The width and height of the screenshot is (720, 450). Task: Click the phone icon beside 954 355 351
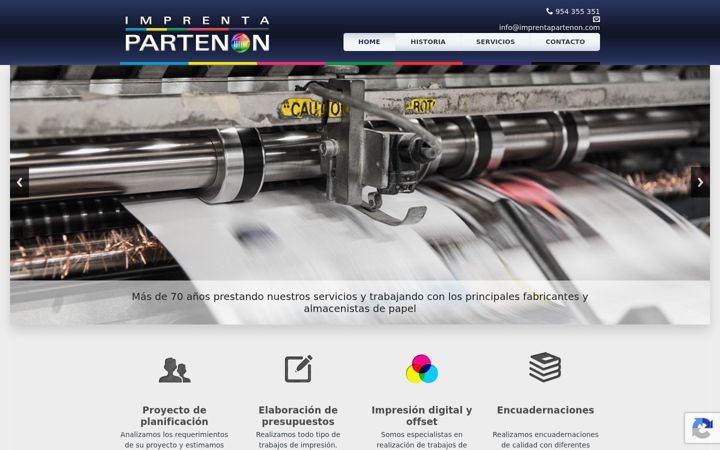pyautogui.click(x=549, y=11)
